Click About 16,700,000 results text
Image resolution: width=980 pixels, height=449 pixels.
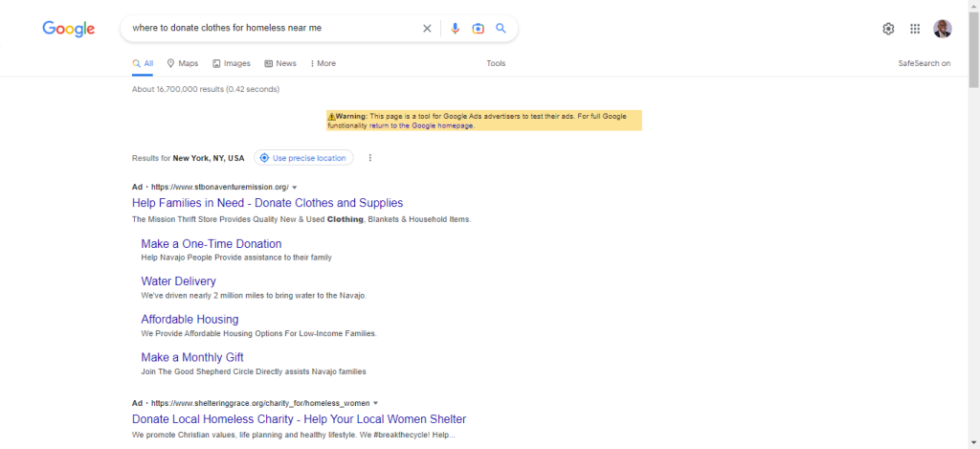click(206, 89)
